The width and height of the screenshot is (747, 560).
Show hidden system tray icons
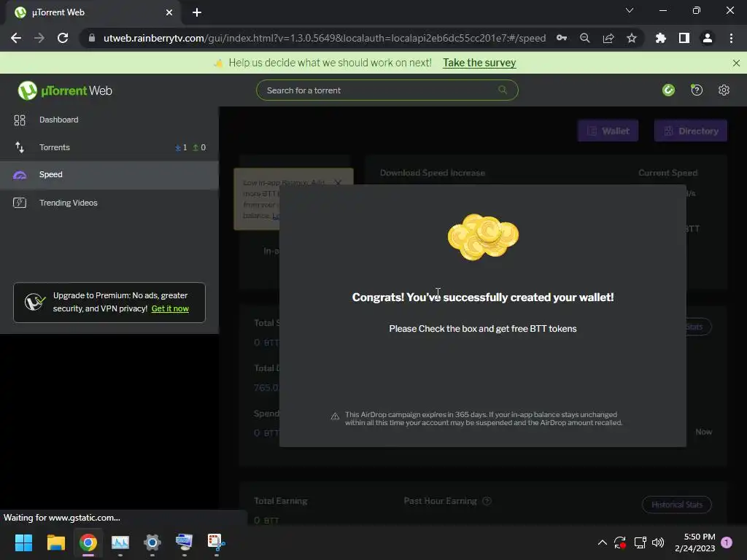(602, 542)
